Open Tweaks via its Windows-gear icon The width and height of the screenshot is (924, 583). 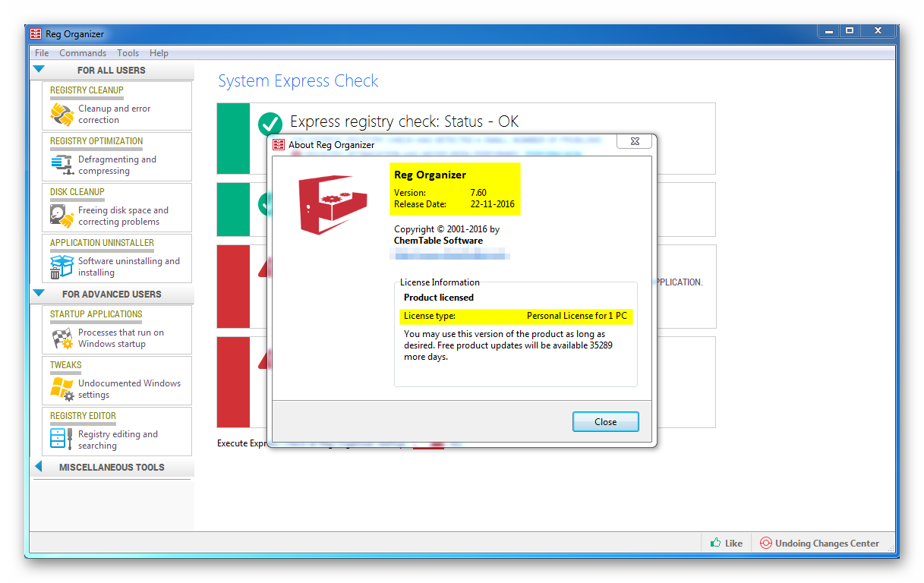(61, 389)
